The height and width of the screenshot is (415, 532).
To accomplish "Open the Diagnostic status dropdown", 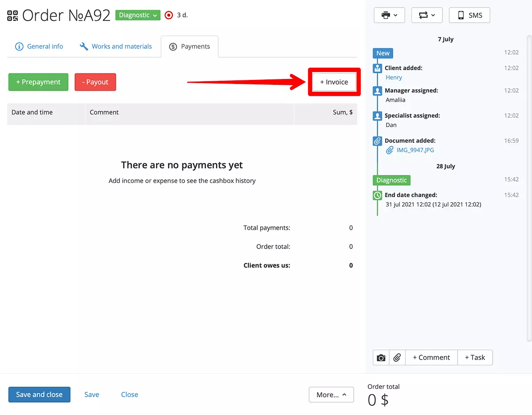I will point(138,15).
